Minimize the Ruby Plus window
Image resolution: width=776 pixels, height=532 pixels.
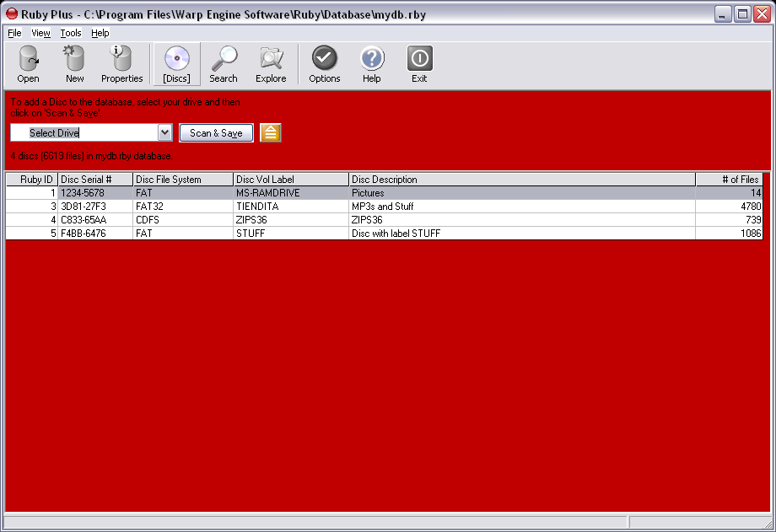pos(723,14)
